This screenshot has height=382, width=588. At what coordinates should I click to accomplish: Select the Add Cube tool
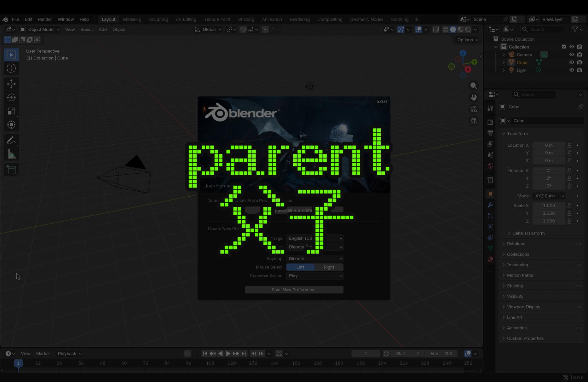pos(11,170)
